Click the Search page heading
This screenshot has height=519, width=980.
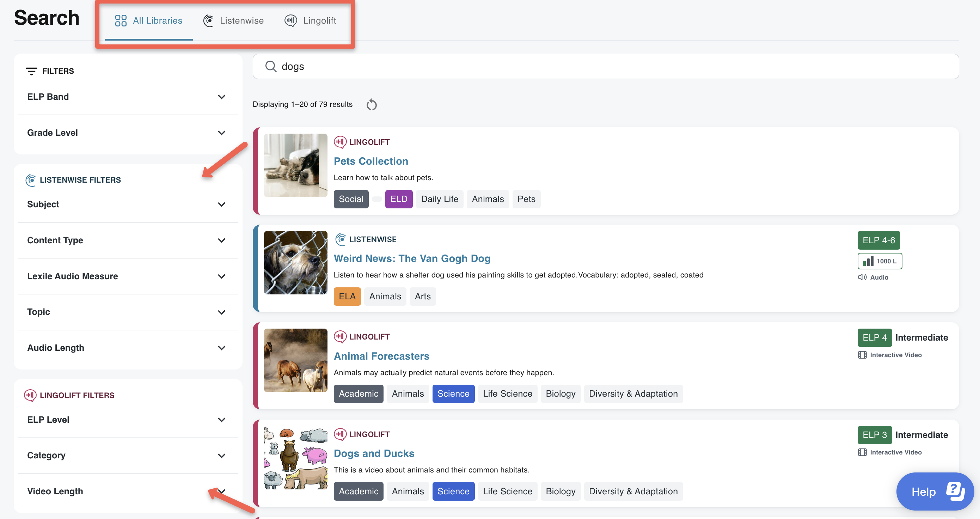pos(47,18)
